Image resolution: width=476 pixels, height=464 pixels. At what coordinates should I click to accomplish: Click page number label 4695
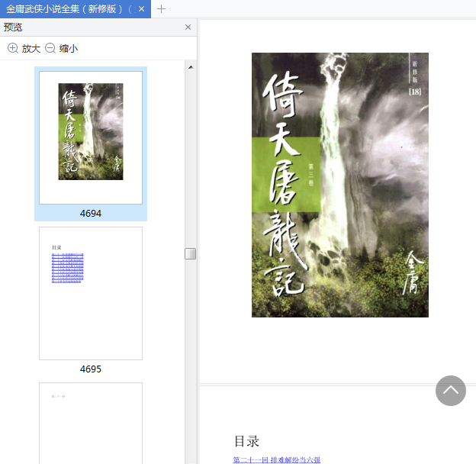point(91,369)
